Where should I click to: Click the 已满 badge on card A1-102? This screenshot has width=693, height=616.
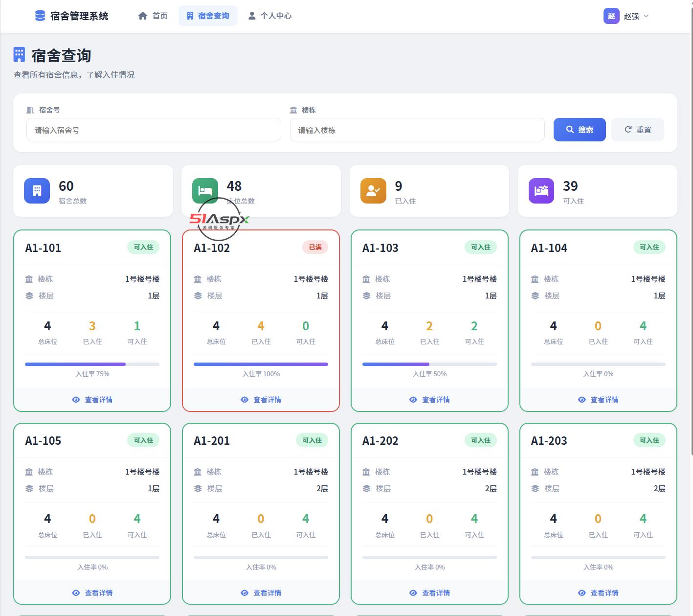pyautogui.click(x=315, y=247)
